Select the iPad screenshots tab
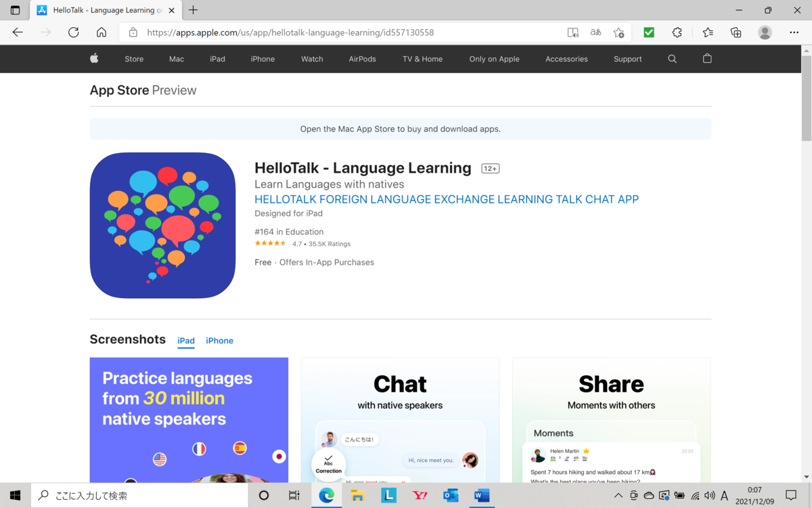This screenshot has width=812, height=508. click(x=186, y=341)
